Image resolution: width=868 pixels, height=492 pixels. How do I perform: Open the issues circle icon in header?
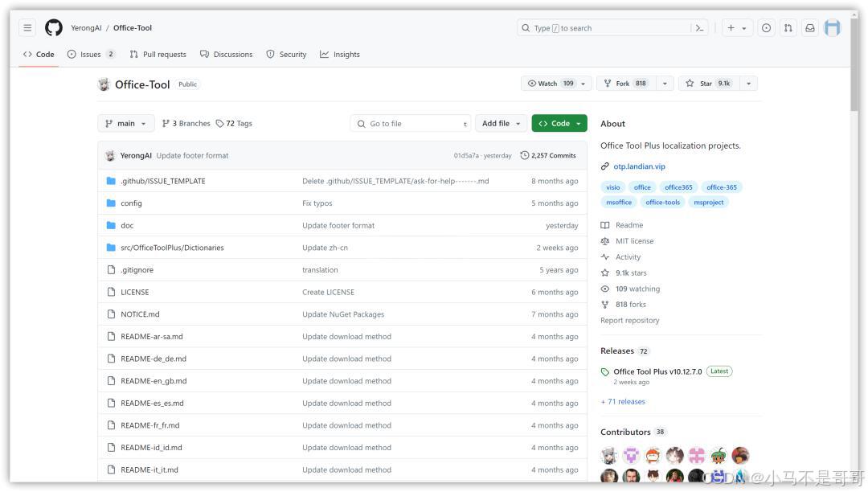(766, 27)
